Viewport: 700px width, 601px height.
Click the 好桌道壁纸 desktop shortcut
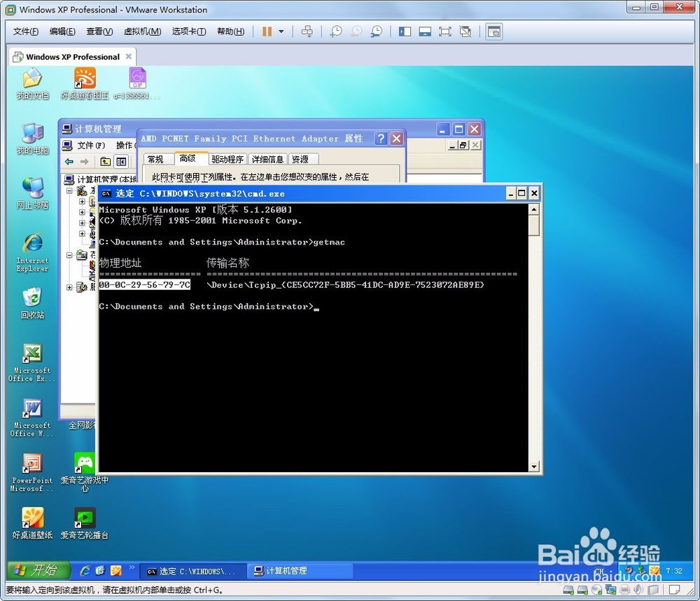pyautogui.click(x=33, y=524)
